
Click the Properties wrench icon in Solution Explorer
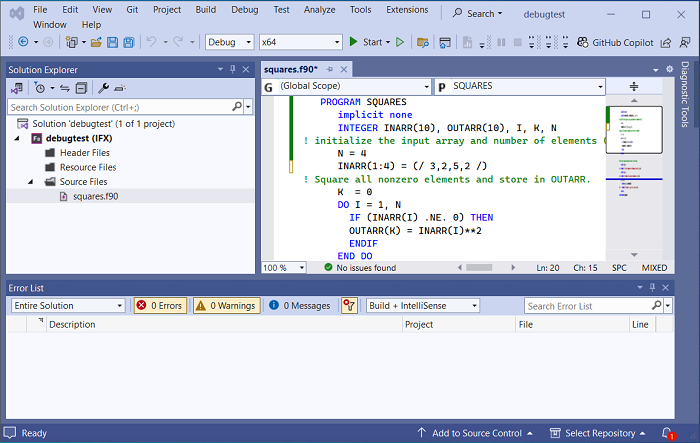(x=103, y=88)
